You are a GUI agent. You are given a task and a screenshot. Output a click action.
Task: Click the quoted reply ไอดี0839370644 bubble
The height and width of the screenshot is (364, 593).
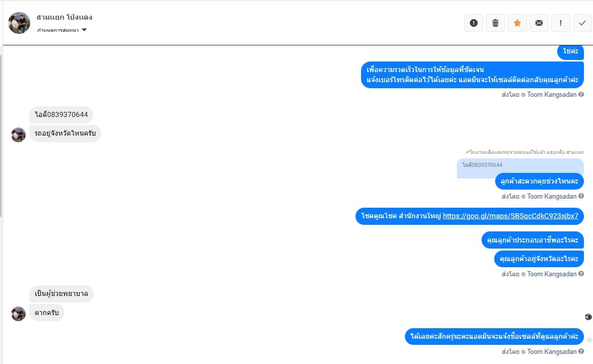tap(520, 167)
